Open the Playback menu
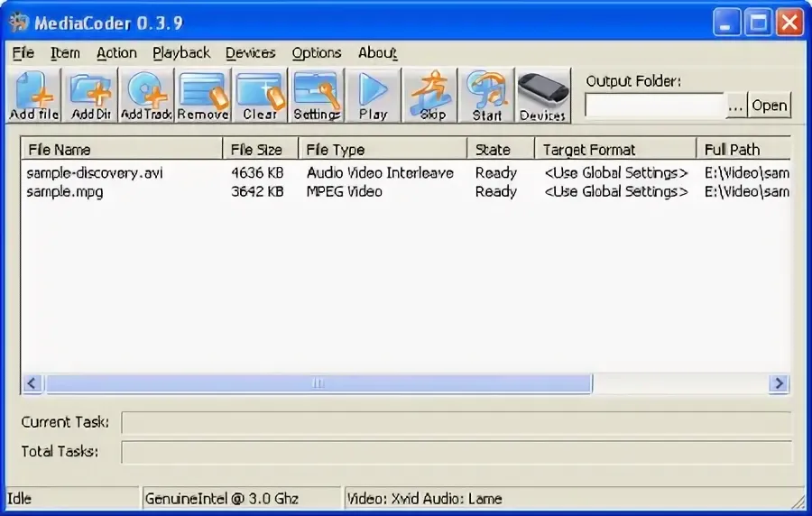 (x=181, y=53)
